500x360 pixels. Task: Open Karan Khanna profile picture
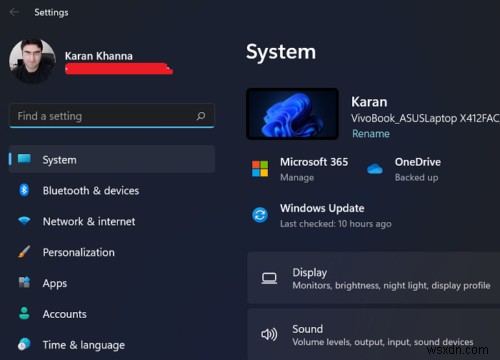(32, 61)
